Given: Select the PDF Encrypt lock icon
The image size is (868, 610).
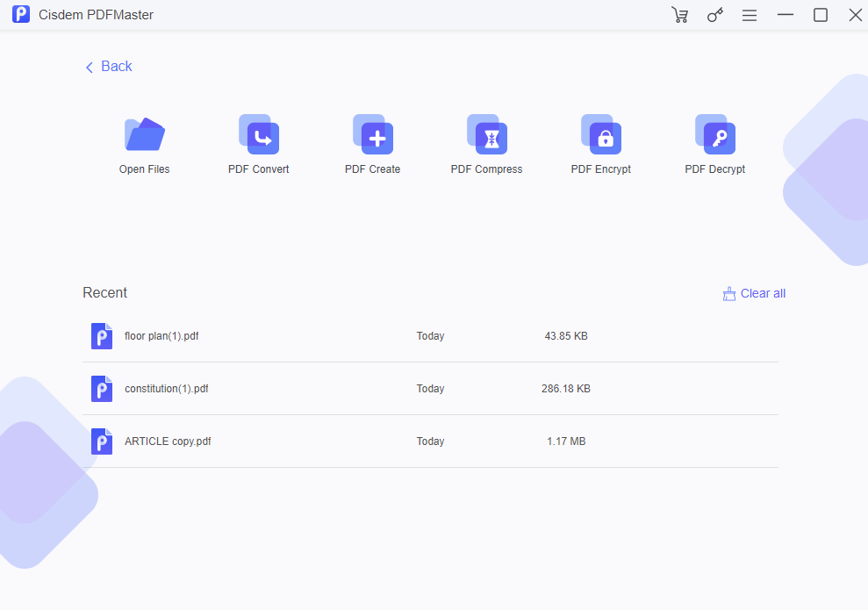Looking at the screenshot, I should pyautogui.click(x=600, y=134).
